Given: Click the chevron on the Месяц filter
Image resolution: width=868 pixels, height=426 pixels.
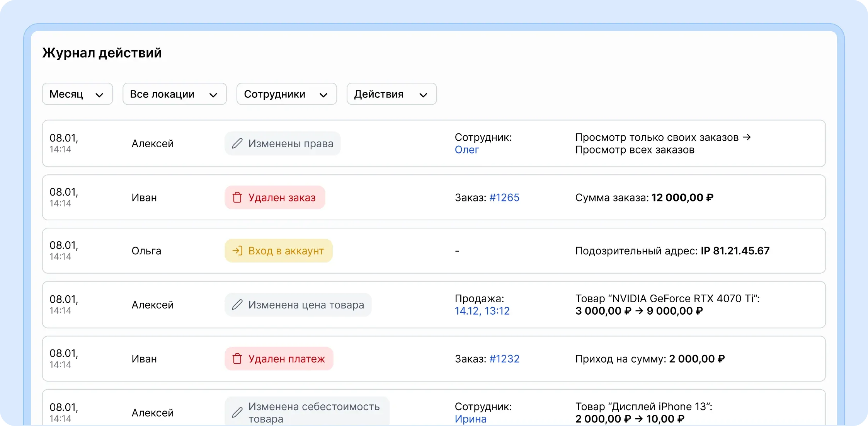Looking at the screenshot, I should tap(100, 94).
